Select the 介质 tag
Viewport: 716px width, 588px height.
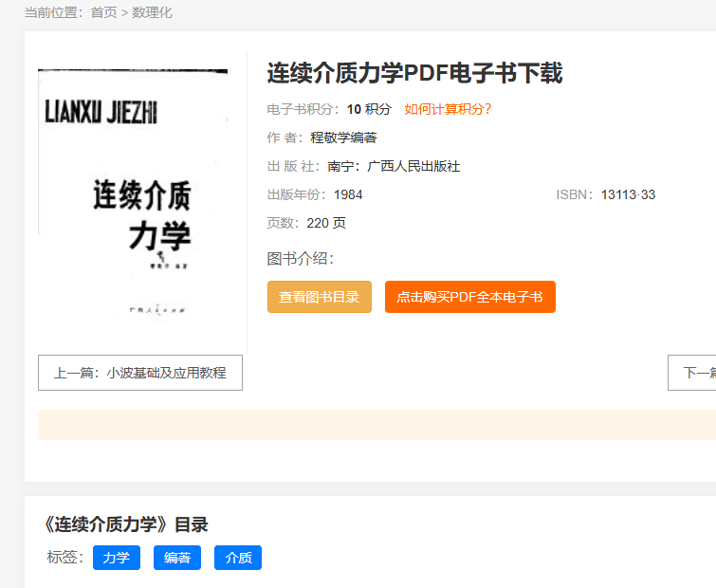tap(238, 558)
